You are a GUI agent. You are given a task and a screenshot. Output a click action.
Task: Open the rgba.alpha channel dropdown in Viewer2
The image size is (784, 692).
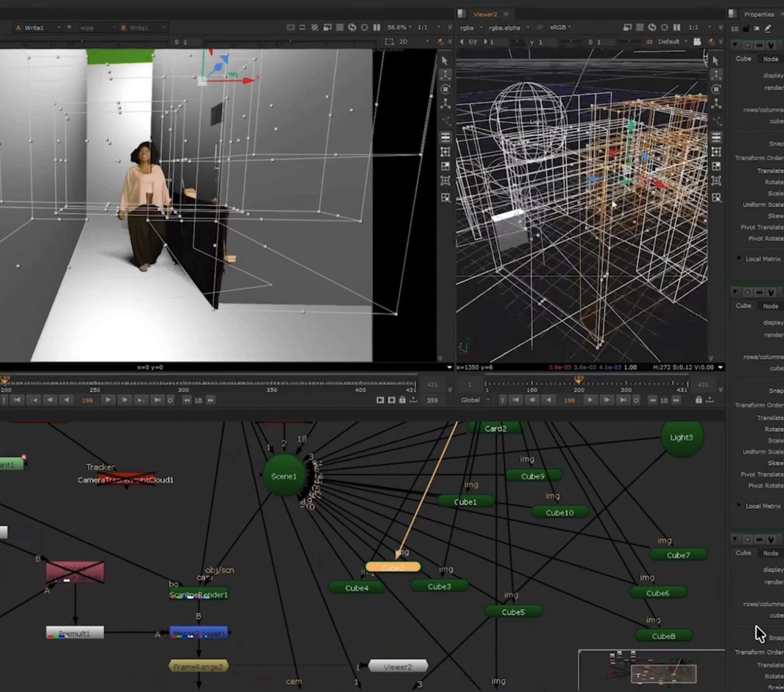point(508,27)
